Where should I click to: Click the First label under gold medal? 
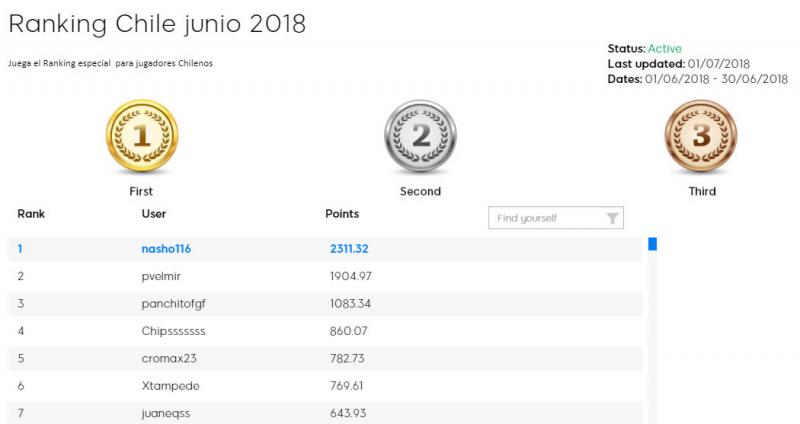(x=141, y=191)
